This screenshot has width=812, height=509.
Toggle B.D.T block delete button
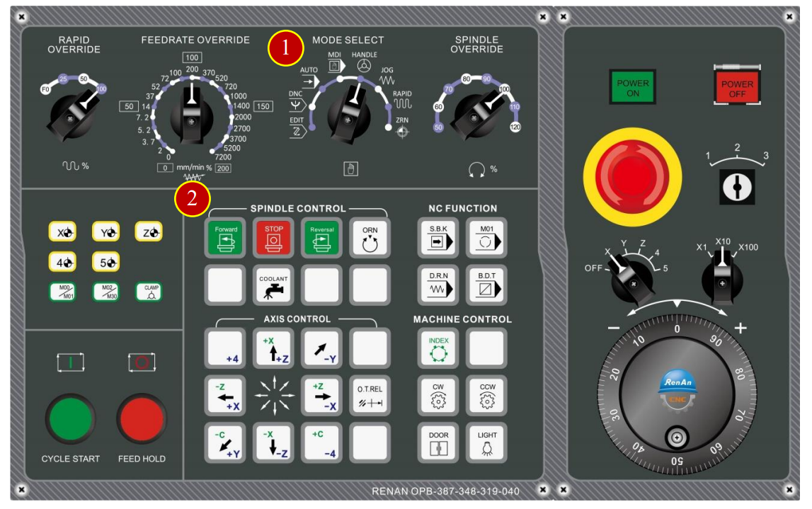click(486, 285)
